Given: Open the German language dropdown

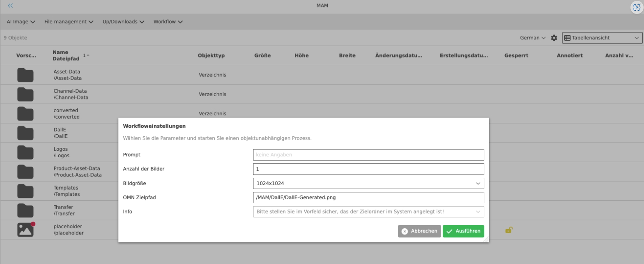Looking at the screenshot, I should [533, 38].
